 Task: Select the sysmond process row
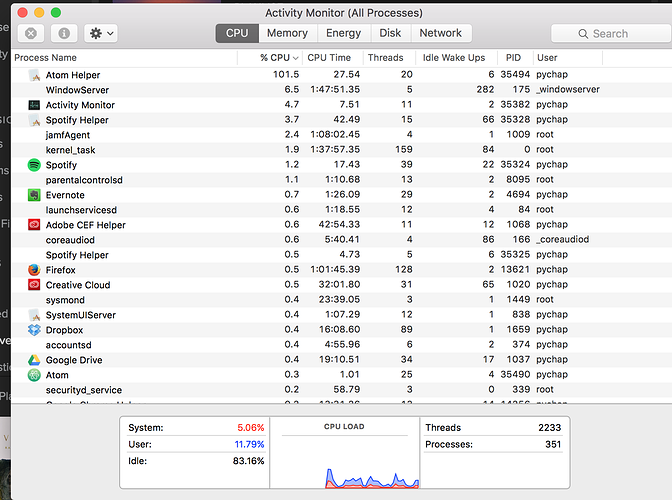click(342, 300)
